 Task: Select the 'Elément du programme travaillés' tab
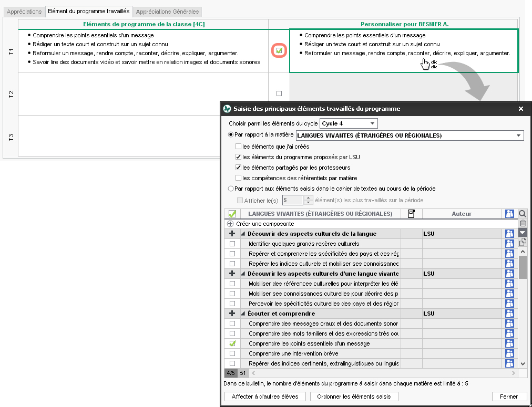coord(88,11)
